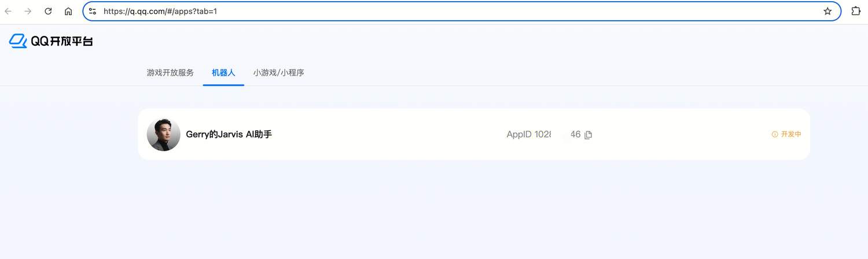Open the browser extensions puzzle icon

click(856, 11)
